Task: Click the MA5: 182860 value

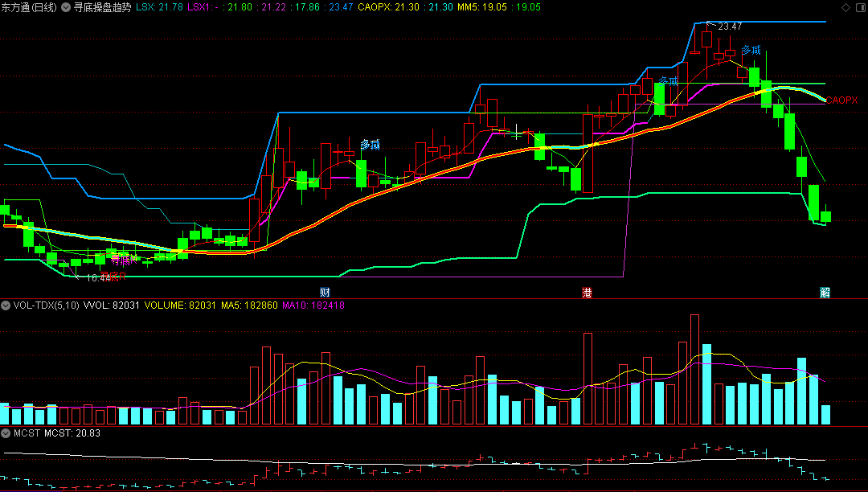Action: 249,305
